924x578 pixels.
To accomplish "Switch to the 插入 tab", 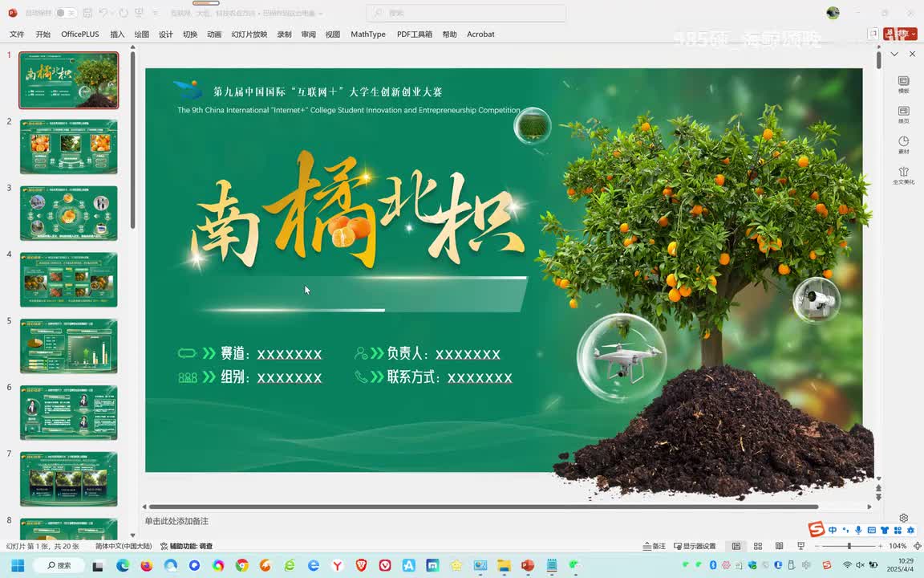I will 117,35.
